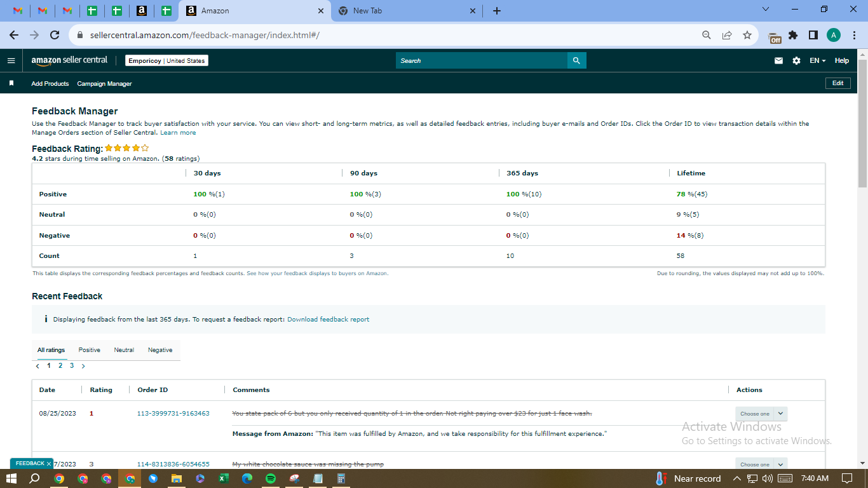Go to feedback page 2
Image resolution: width=868 pixels, height=488 pixels.
[x=60, y=366]
